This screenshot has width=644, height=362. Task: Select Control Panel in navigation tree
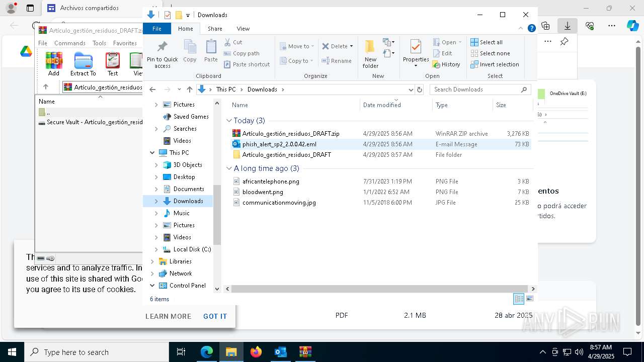click(187, 286)
